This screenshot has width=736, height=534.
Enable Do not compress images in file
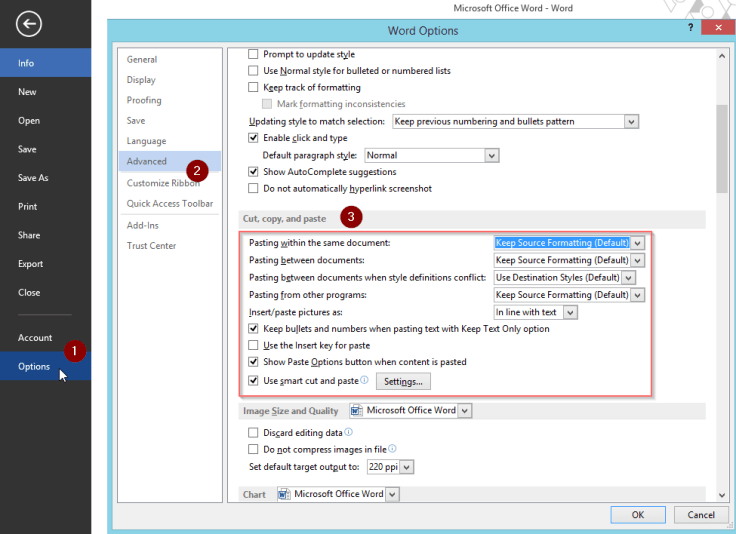tap(253, 449)
